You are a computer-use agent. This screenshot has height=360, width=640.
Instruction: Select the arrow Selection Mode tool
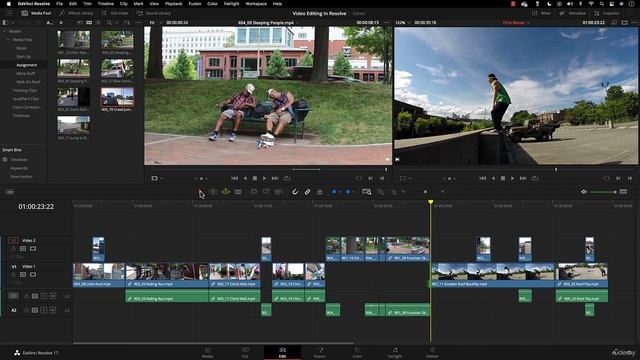click(x=201, y=192)
